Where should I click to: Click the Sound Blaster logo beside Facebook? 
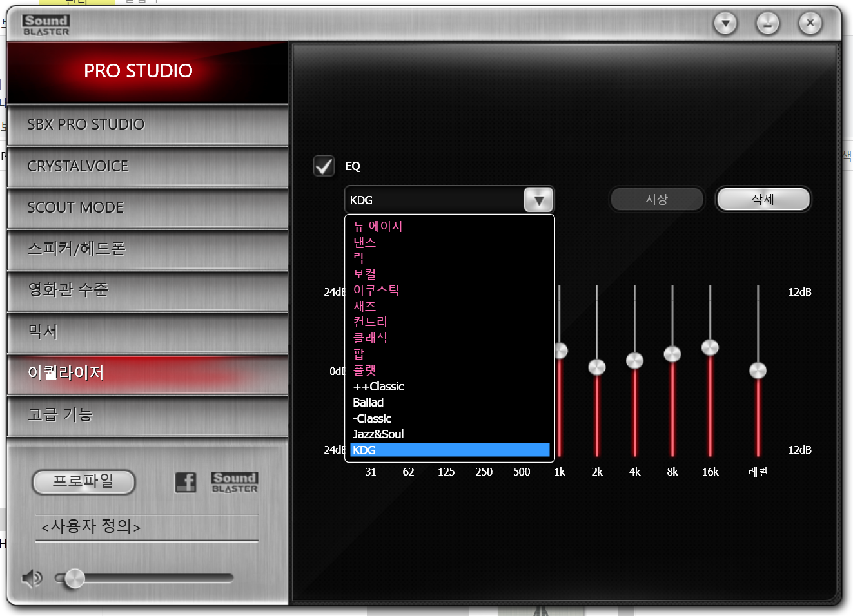click(x=235, y=482)
